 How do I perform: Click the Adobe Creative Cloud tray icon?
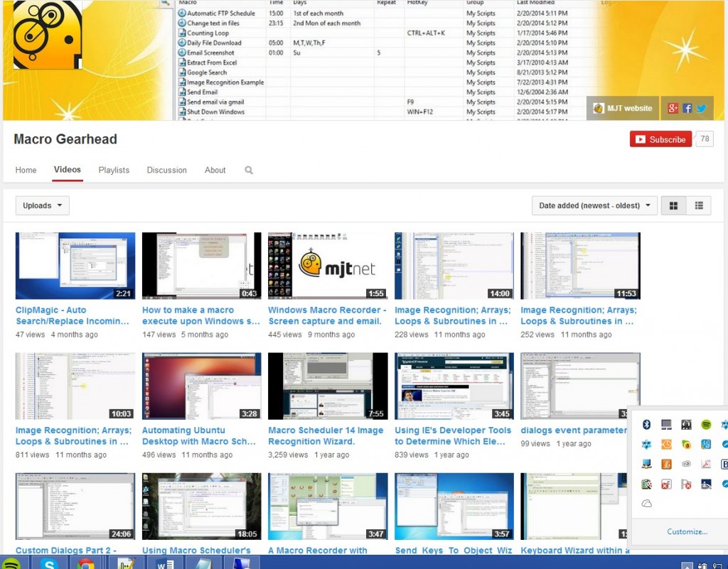pos(686,464)
